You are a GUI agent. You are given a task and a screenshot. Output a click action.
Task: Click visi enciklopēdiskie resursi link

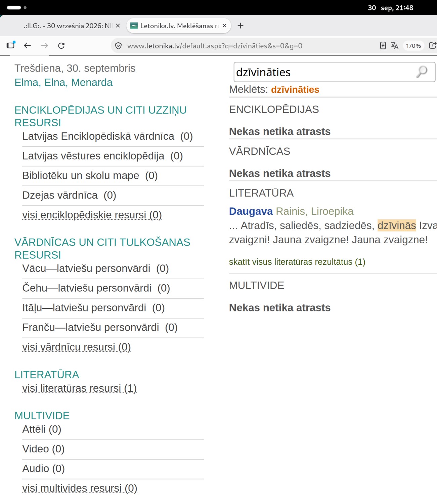[92, 215]
